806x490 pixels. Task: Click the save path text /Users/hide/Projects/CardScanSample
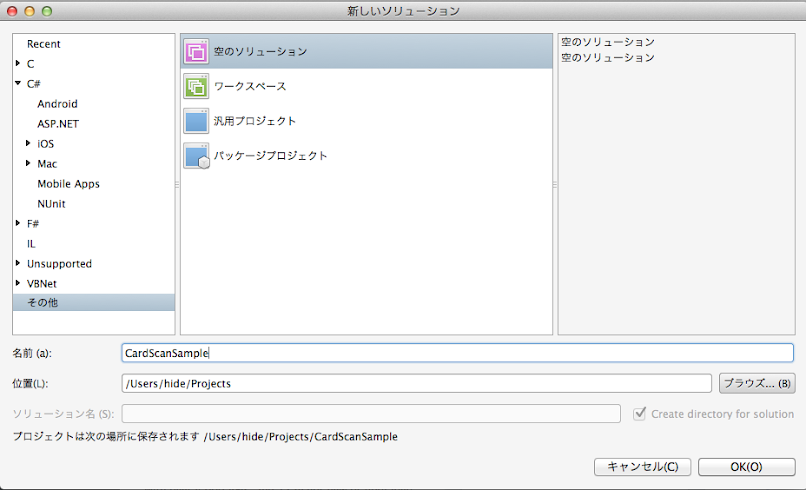(x=301, y=437)
